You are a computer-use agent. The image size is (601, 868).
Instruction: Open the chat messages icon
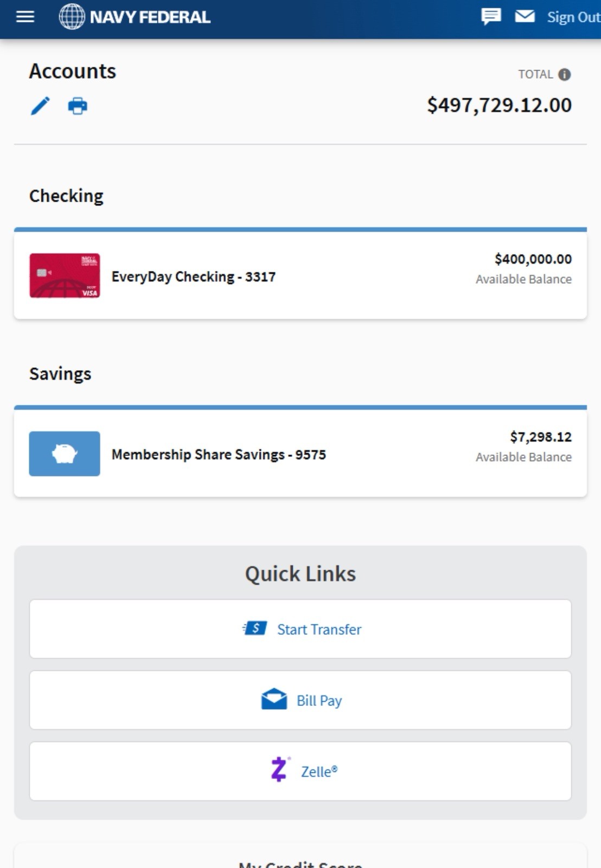pos(491,16)
